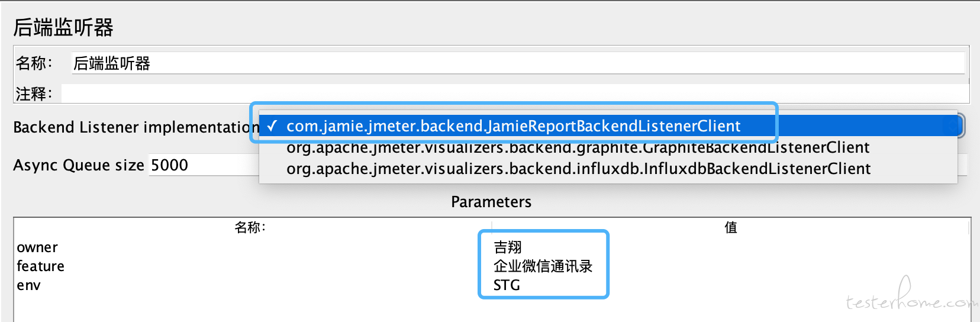980x322 pixels.
Task: Click the 后端监听器 panel heading
Action: (63, 27)
